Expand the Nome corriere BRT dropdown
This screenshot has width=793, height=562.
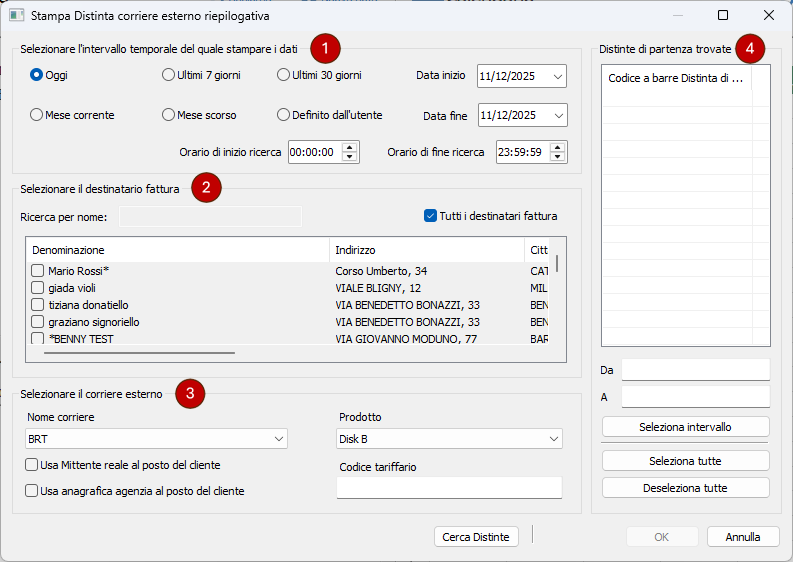tap(277, 439)
